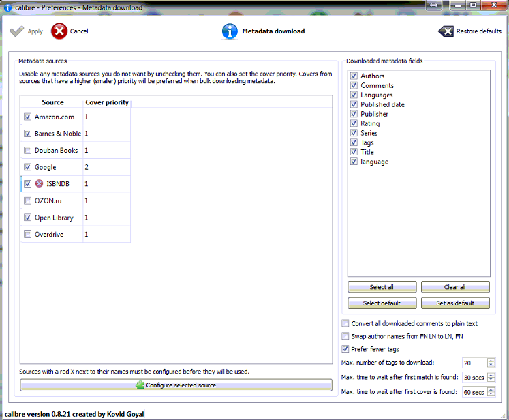Screen dimensions: 509x420
Task: Toggle the ISBNDB source checkbox
Action: click(27, 184)
